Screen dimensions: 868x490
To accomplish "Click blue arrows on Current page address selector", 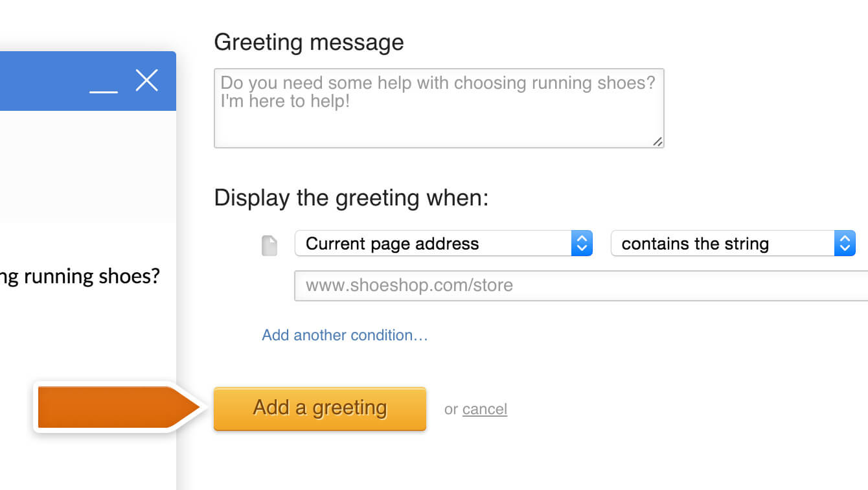I will (582, 243).
